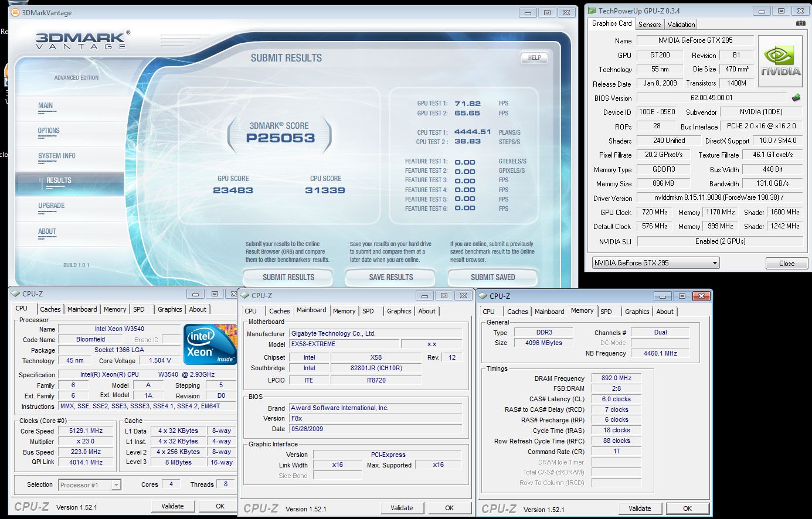Click the CPU score 31339 value
This screenshot has height=519, width=812.
tap(325, 190)
